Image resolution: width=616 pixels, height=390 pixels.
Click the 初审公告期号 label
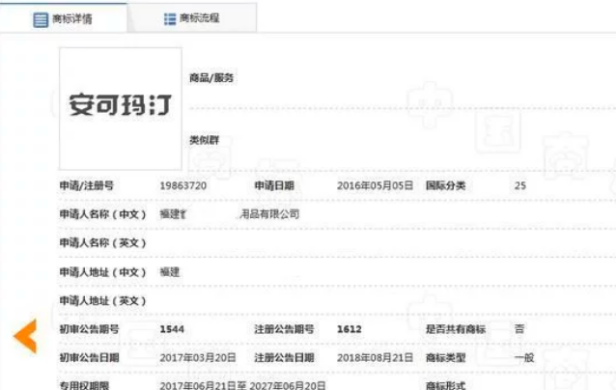pyautogui.click(x=89, y=329)
